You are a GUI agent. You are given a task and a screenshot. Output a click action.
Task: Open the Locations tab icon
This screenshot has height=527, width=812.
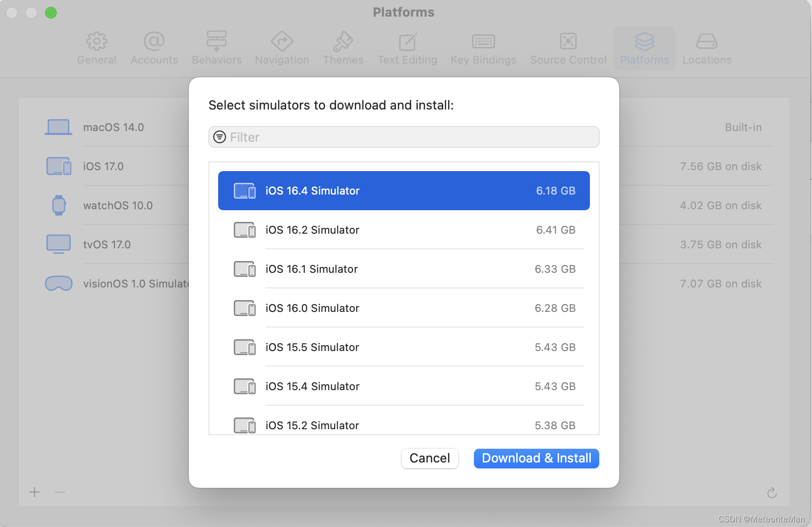click(706, 42)
